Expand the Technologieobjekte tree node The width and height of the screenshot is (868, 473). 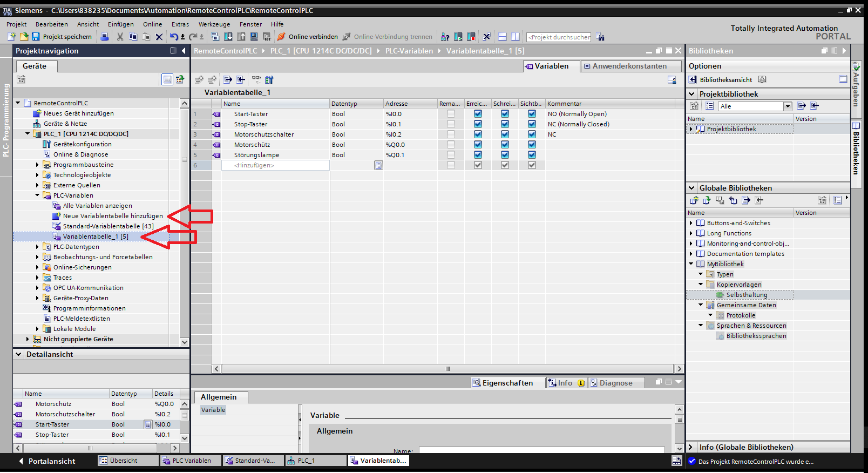tap(37, 175)
